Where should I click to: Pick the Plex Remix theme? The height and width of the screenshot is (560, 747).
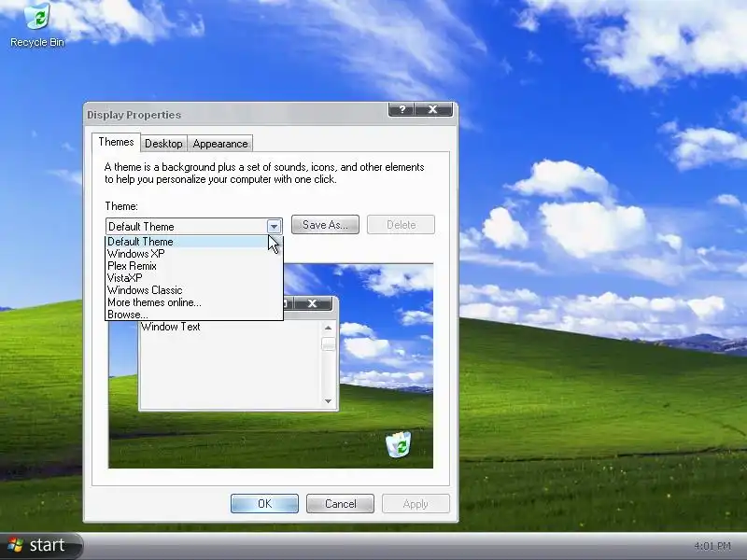[x=194, y=266]
